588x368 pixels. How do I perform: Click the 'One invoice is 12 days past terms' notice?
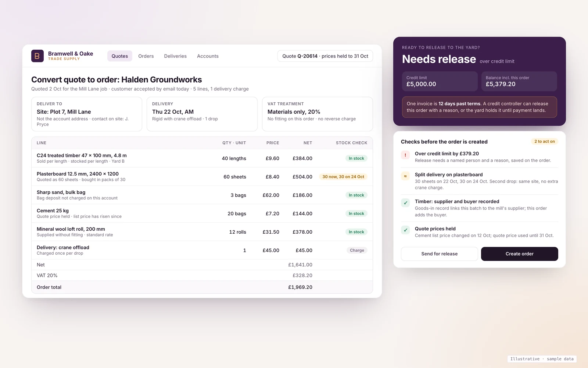point(480,107)
